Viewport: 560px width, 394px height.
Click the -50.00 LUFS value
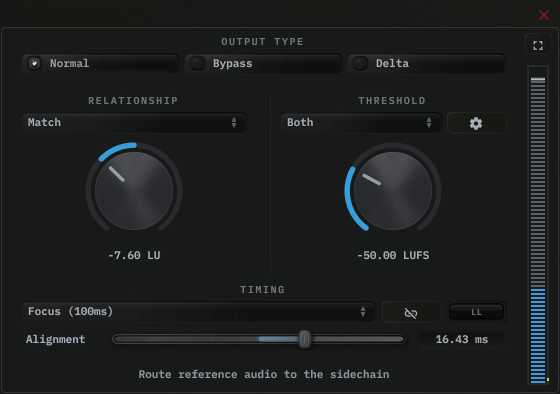click(x=393, y=255)
